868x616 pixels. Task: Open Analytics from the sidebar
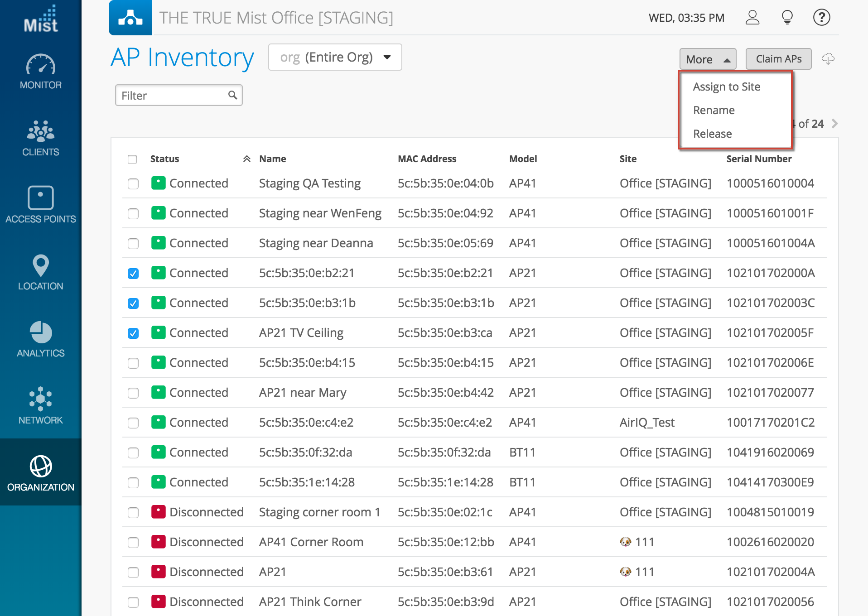coord(41,339)
